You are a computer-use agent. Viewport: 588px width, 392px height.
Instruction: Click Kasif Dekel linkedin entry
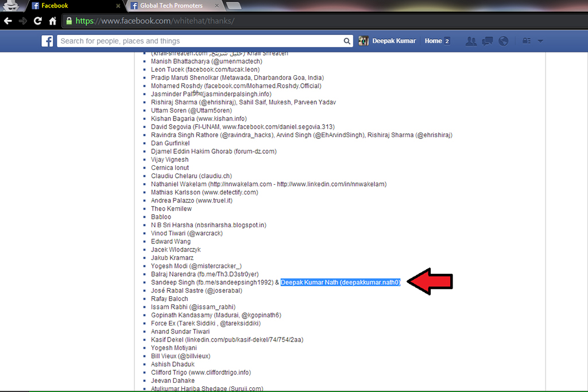coord(227,340)
